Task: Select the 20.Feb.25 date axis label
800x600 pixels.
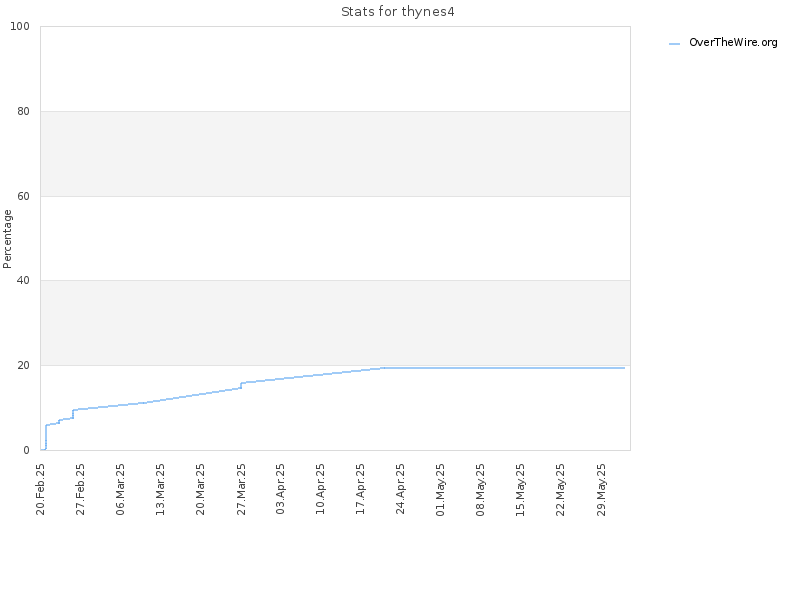Action: point(41,489)
